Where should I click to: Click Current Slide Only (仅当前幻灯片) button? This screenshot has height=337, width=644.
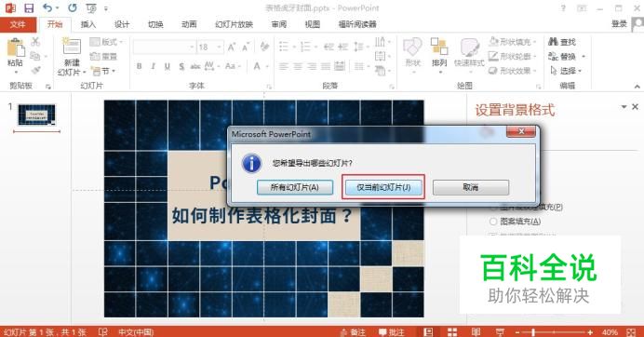click(x=383, y=187)
